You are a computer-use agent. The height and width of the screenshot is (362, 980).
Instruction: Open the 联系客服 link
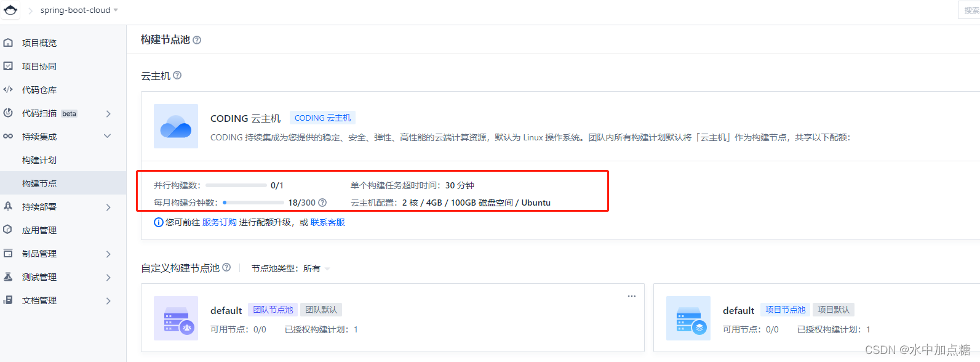(328, 222)
